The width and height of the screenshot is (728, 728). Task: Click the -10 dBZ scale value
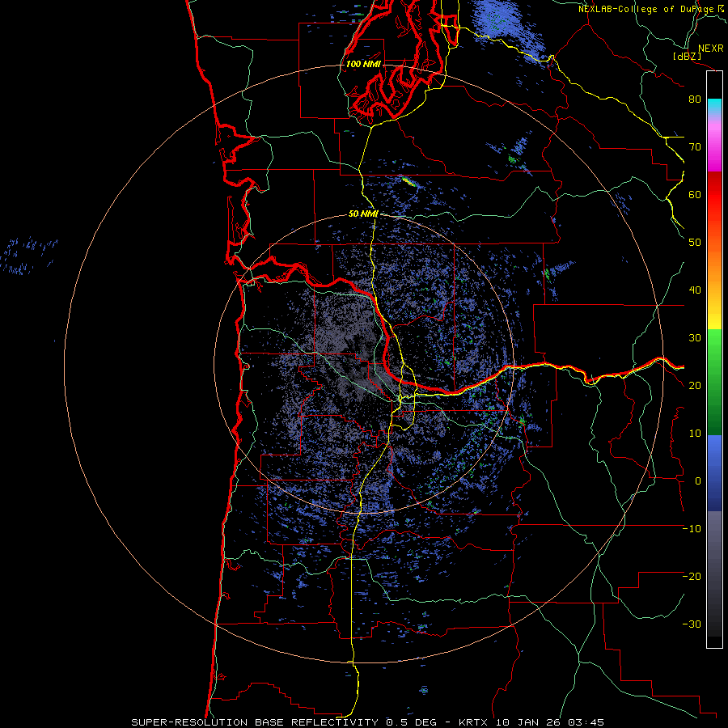tap(692, 529)
